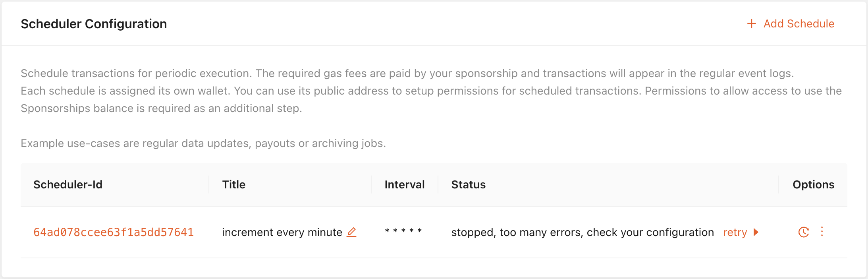Click the Status column header
This screenshot has height=279, width=868.
click(x=469, y=184)
